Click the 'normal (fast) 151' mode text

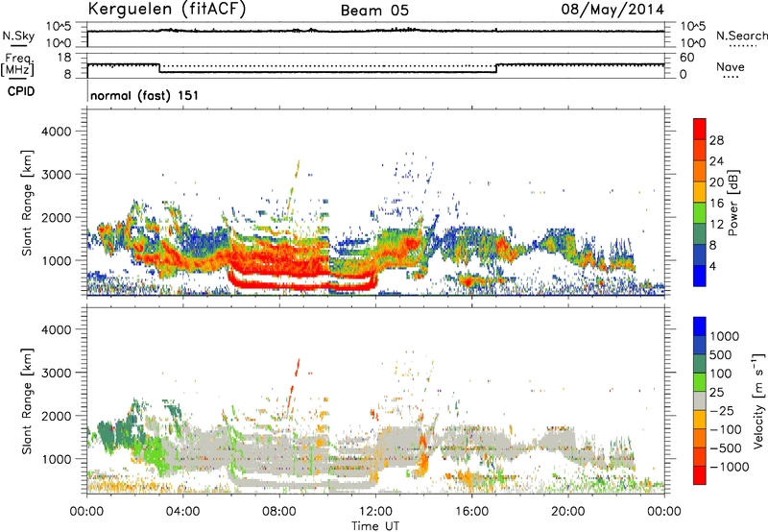click(145, 95)
